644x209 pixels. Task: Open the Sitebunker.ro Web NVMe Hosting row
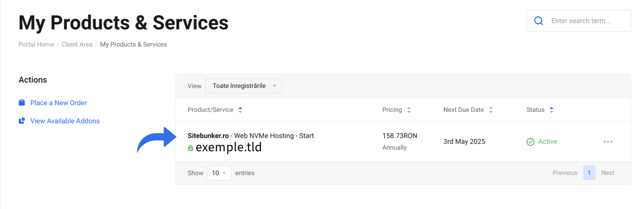(x=403, y=142)
